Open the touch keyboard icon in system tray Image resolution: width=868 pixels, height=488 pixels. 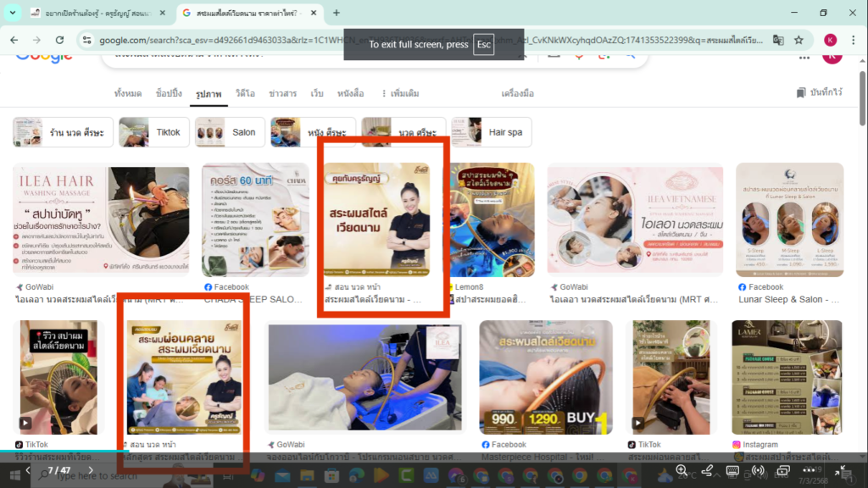click(x=732, y=473)
